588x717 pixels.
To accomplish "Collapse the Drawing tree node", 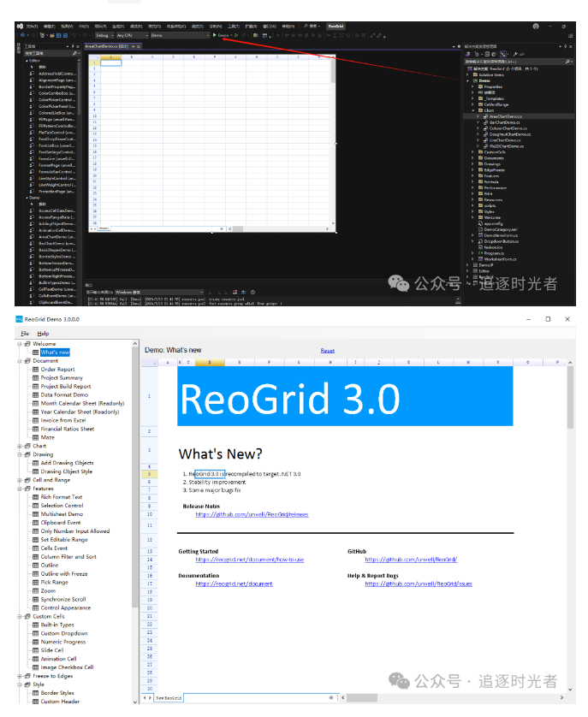I will (20, 455).
